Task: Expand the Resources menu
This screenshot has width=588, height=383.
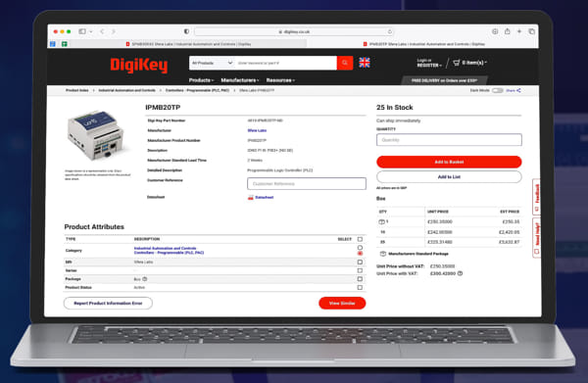Action: pyautogui.click(x=280, y=80)
